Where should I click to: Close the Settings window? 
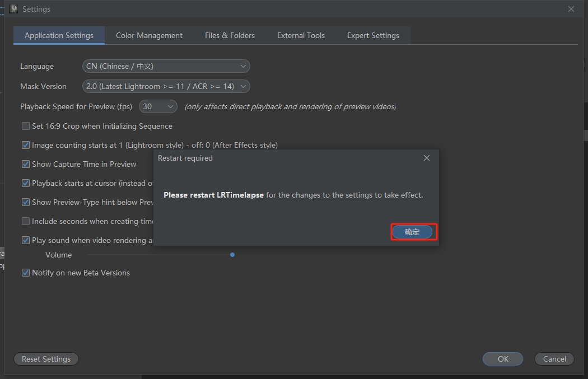click(571, 9)
